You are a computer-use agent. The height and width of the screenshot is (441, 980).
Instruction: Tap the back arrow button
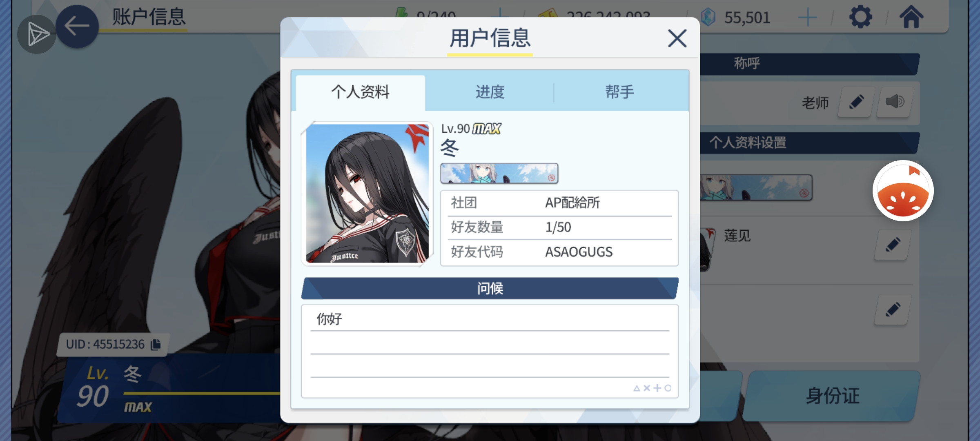[77, 27]
